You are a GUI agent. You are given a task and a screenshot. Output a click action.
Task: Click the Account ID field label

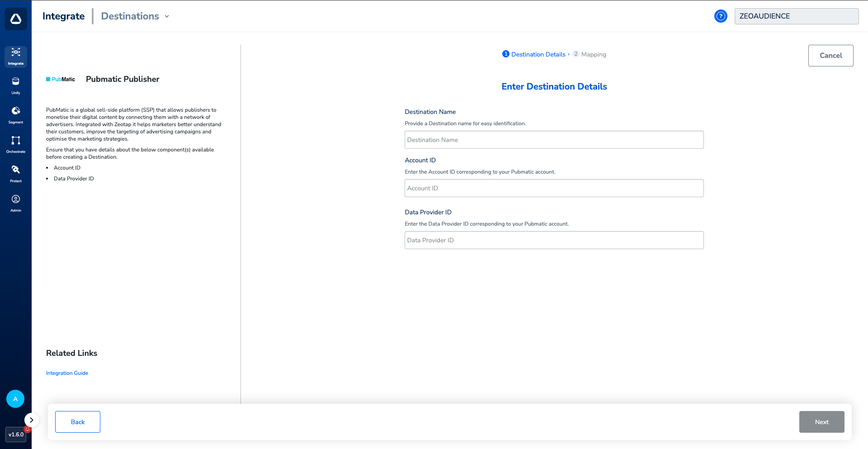(420, 160)
